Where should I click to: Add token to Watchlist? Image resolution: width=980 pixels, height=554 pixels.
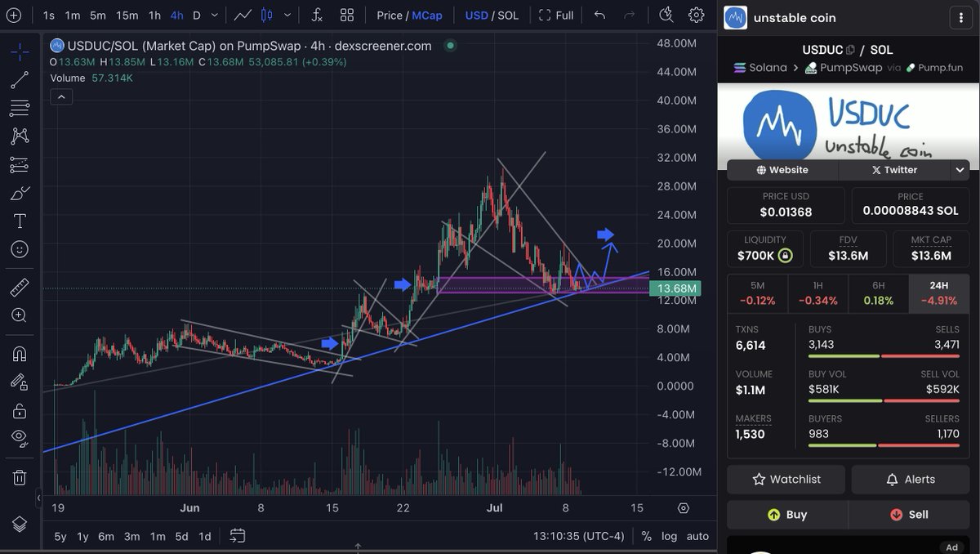[x=786, y=480]
